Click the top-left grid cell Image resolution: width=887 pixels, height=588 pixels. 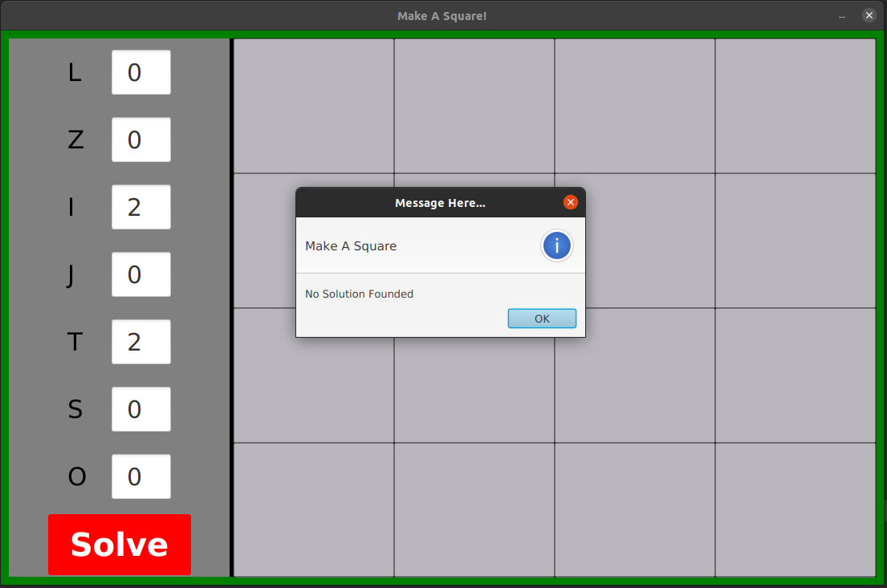tap(313, 104)
